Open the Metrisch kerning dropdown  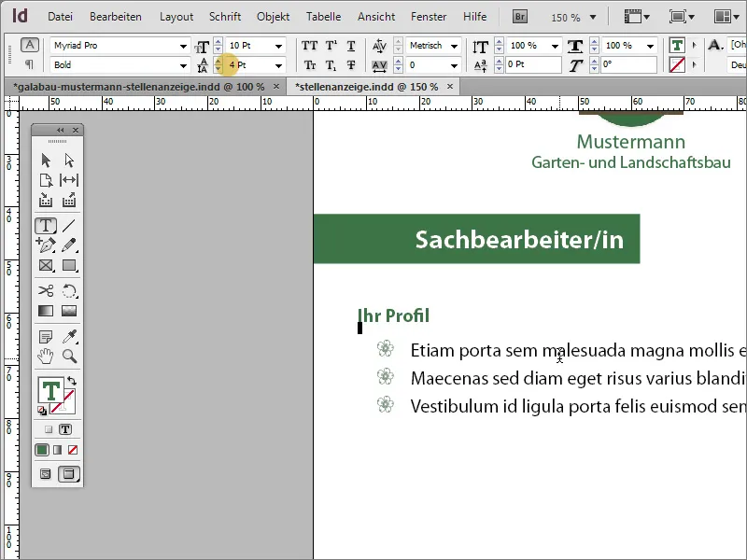pyautogui.click(x=454, y=46)
